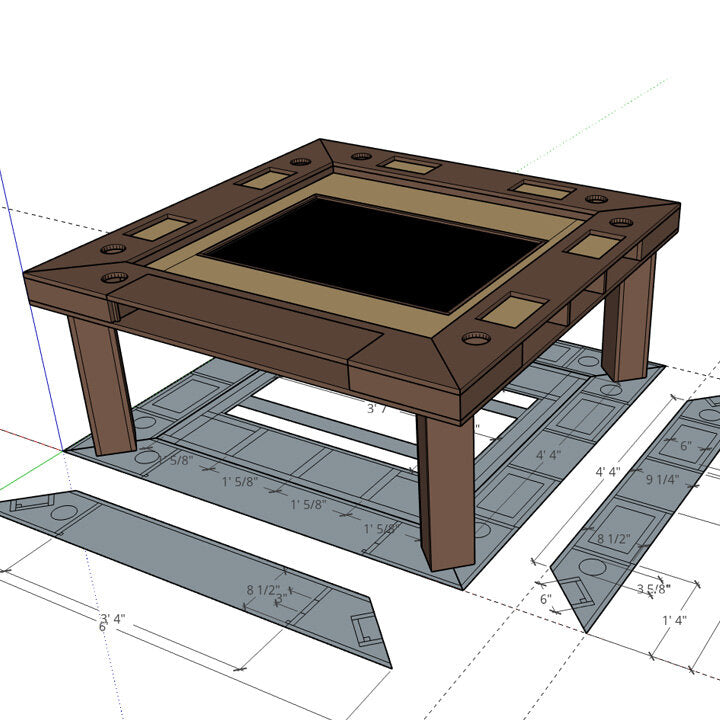The image size is (720, 720).
Task: Click the circle outline on the right detached panel
Action: point(593,568)
